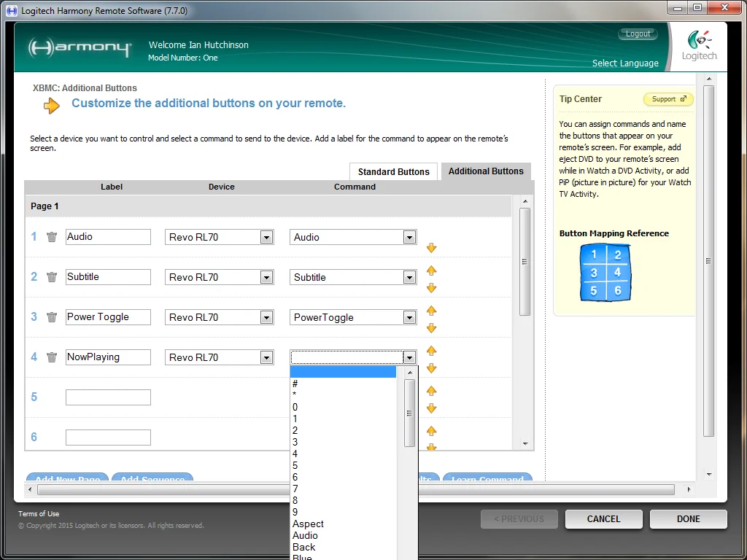Move Power Toggle row up

tap(432, 311)
